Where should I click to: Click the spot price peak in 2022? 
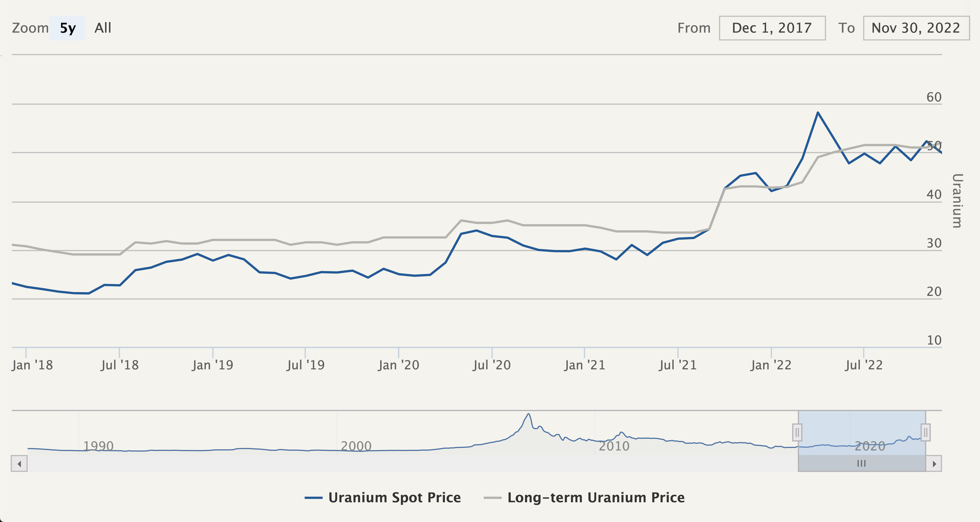click(818, 113)
